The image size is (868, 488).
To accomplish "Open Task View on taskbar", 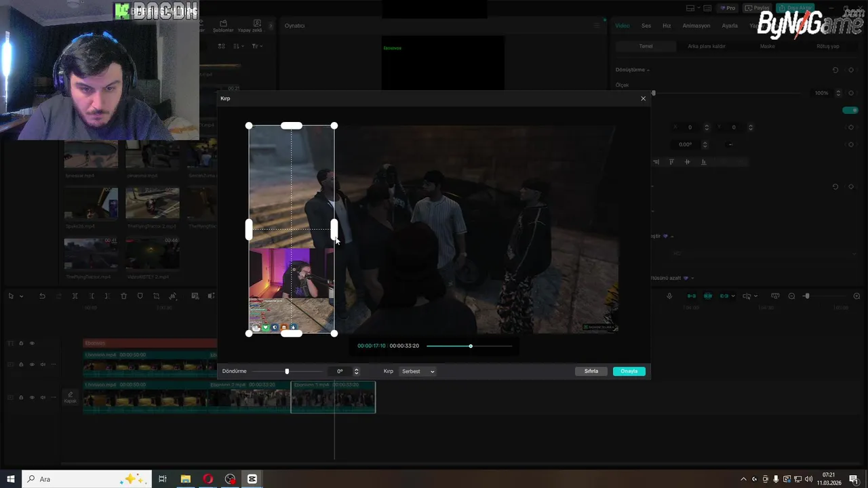I will (x=163, y=479).
